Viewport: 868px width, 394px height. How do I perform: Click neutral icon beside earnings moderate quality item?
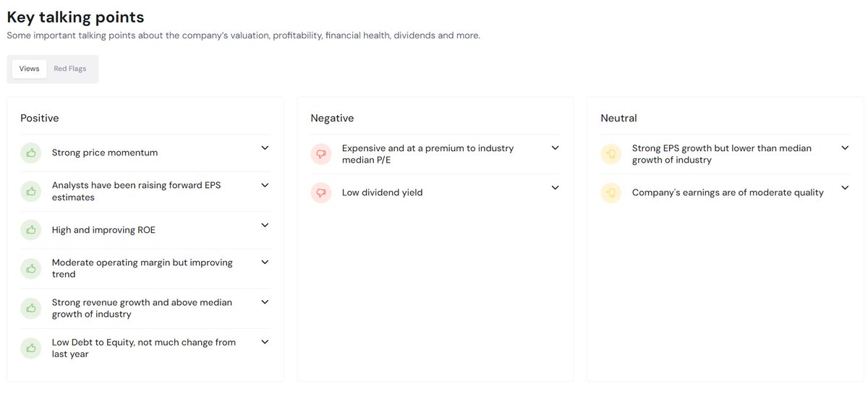tap(611, 193)
